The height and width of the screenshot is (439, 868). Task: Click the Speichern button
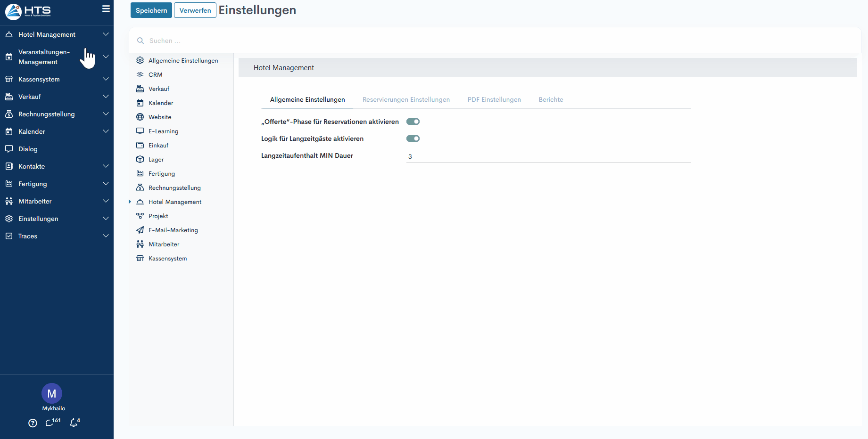pyautogui.click(x=151, y=10)
